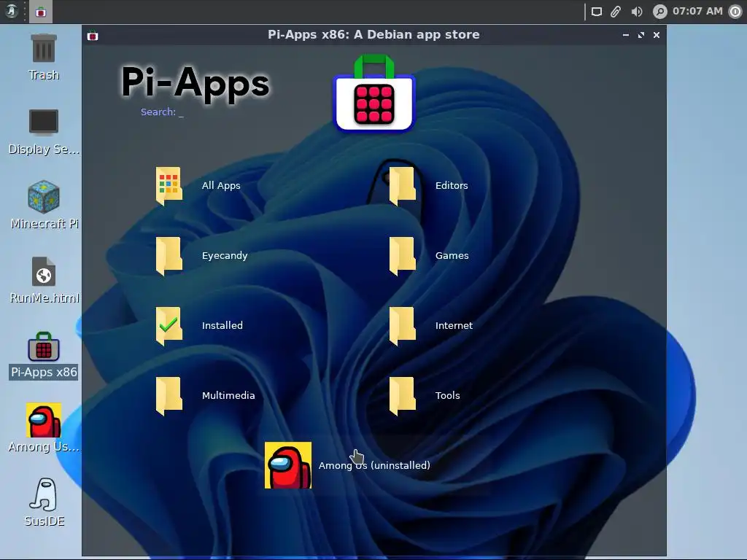The image size is (747, 560).
Task: Maximize the Pi-Apps window
Action: click(x=641, y=35)
